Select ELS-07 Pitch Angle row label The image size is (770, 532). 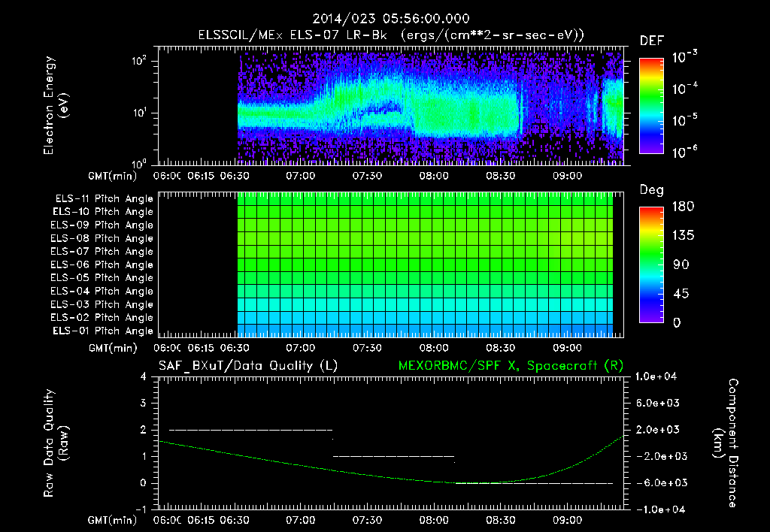point(102,252)
